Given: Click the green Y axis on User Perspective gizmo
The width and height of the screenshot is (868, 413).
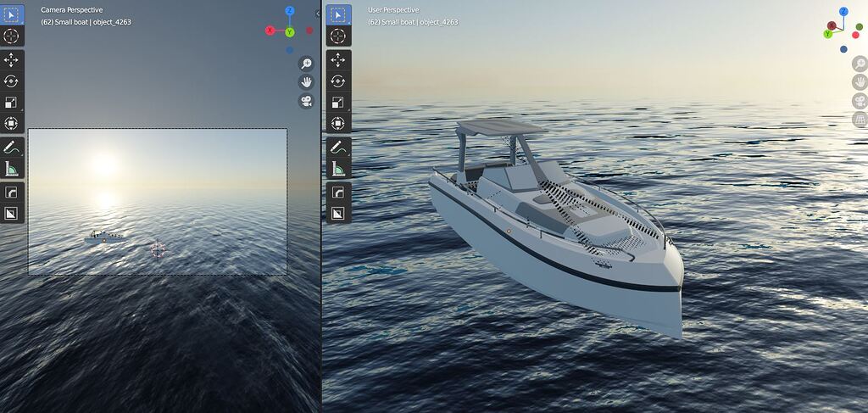Looking at the screenshot, I should coord(828,34).
